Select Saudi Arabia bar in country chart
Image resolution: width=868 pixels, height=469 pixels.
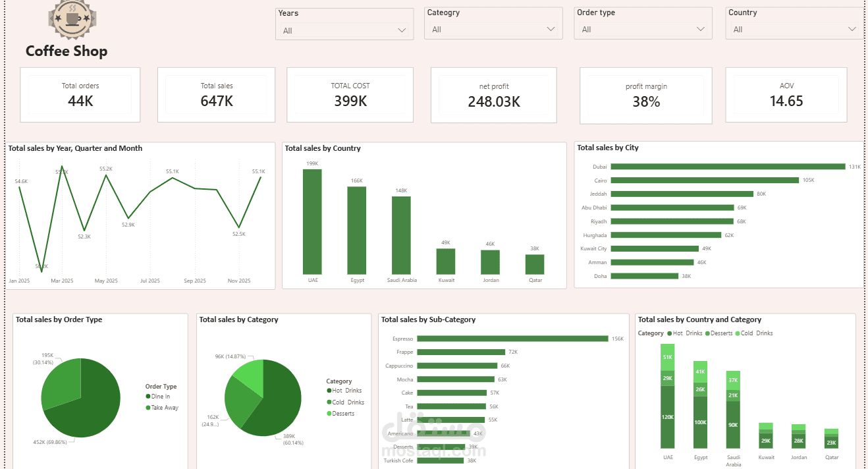(401, 235)
